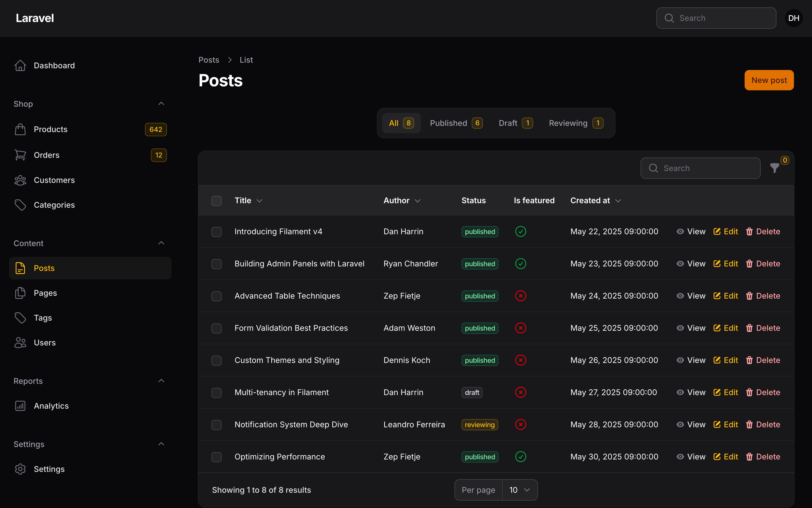Collapse the Content sidebar group
The image size is (812, 508).
tap(161, 243)
